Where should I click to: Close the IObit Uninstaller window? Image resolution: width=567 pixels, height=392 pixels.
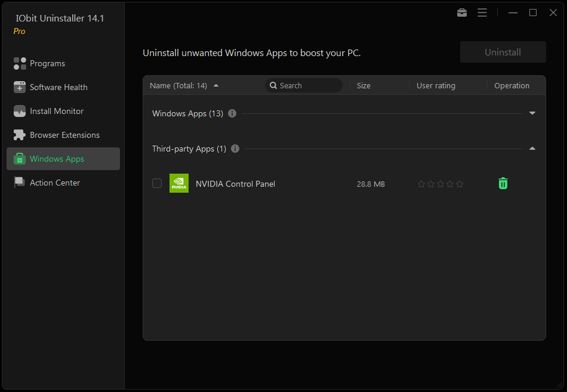[553, 13]
